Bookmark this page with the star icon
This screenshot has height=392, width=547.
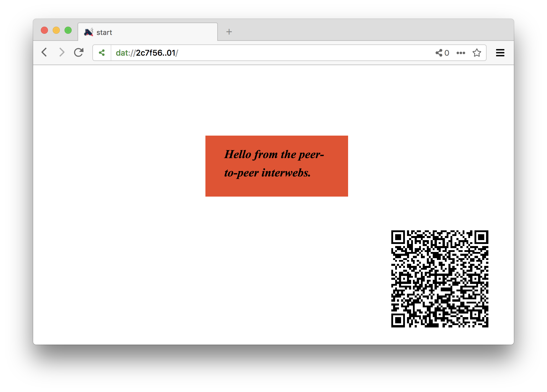pyautogui.click(x=477, y=53)
